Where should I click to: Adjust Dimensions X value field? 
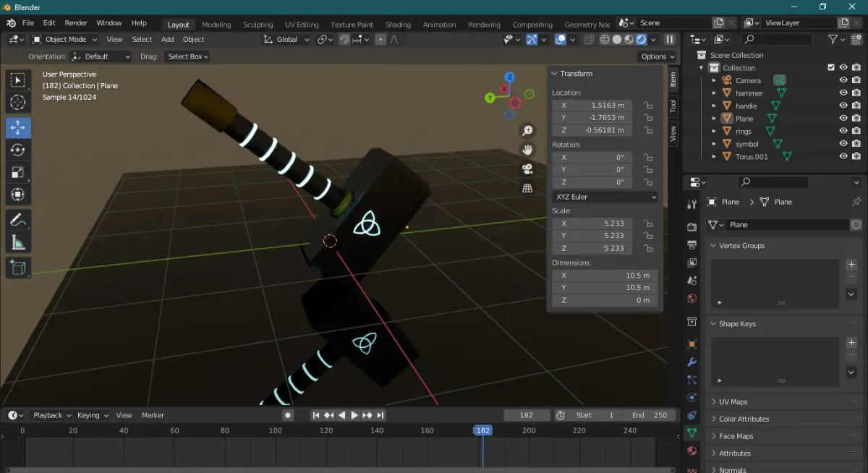605,276
